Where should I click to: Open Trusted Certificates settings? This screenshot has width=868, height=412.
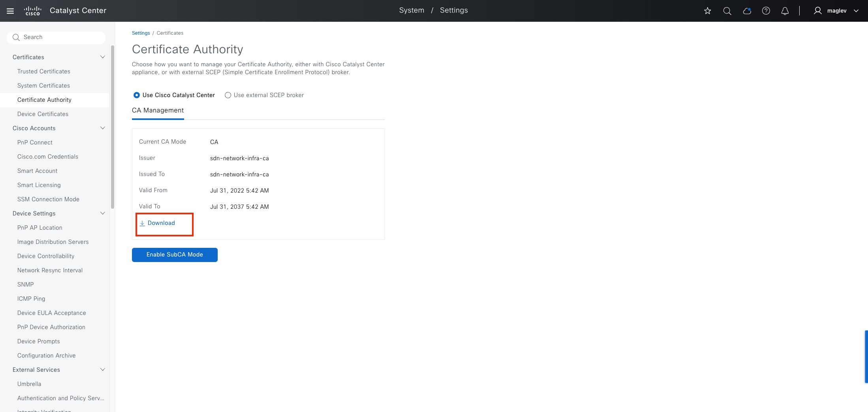tap(44, 71)
